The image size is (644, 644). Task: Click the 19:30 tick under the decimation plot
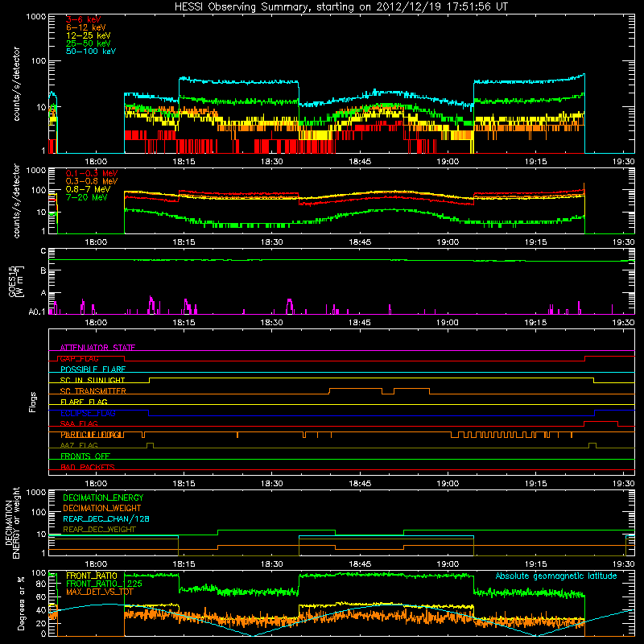[x=623, y=564]
